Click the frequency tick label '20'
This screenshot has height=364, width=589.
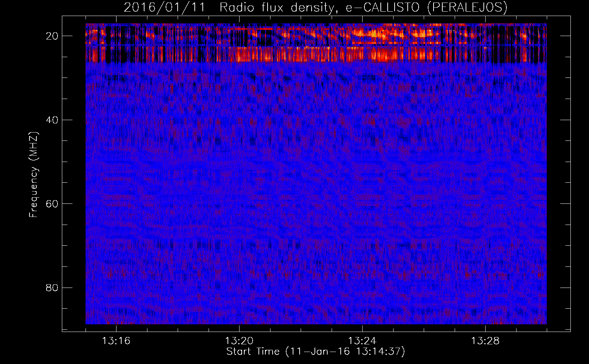pyautogui.click(x=52, y=36)
